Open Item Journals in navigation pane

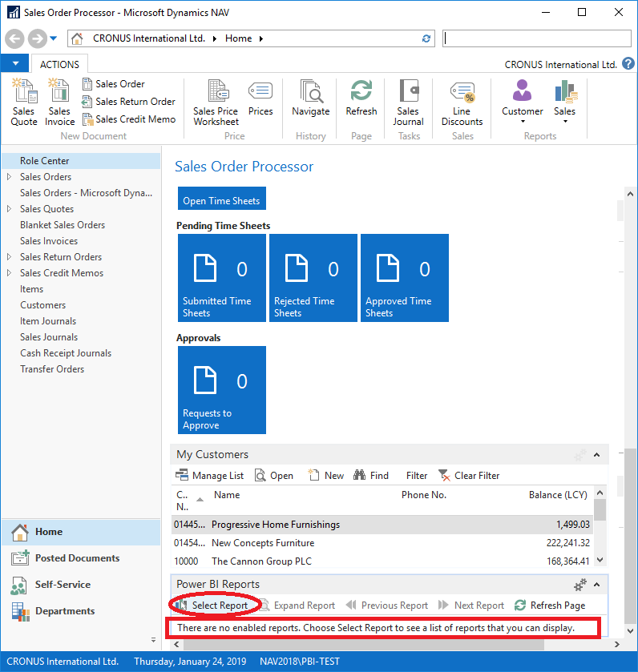48,321
